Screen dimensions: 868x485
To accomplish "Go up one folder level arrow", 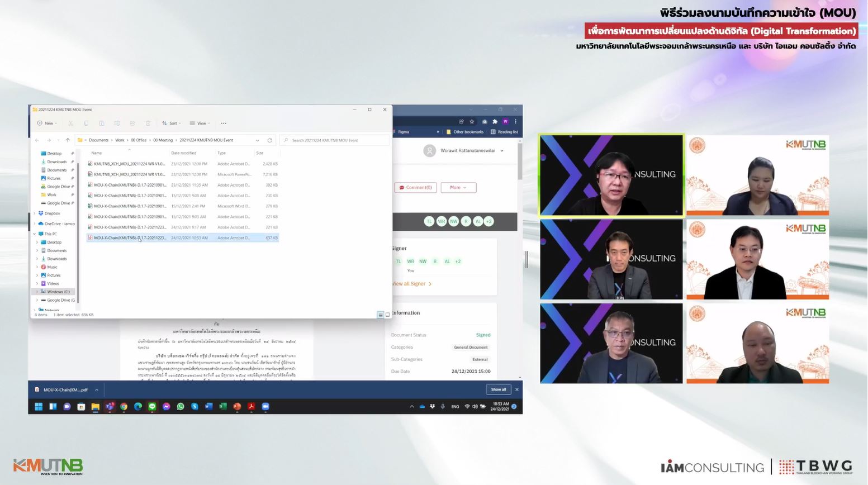I will [68, 140].
